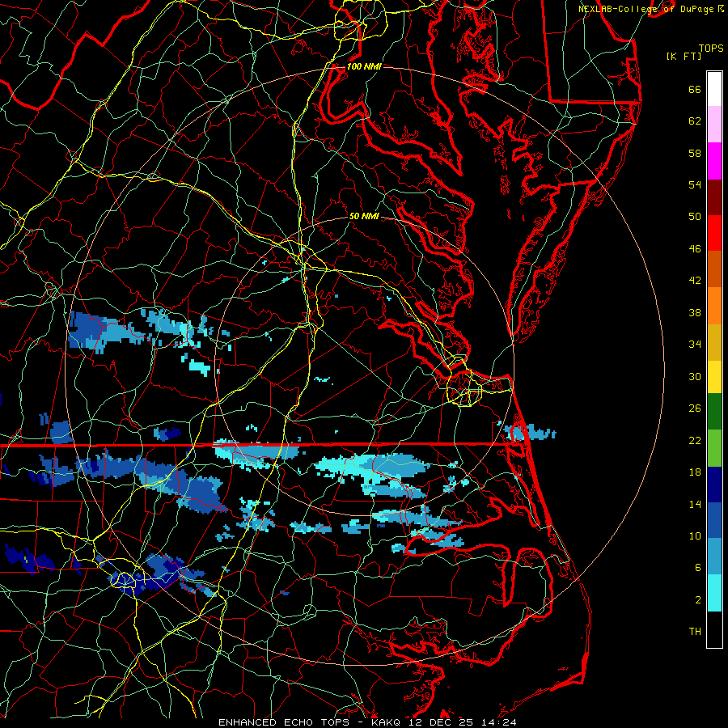
Task: Click the dark green 30 kft legend swatch
Action: click(714, 412)
